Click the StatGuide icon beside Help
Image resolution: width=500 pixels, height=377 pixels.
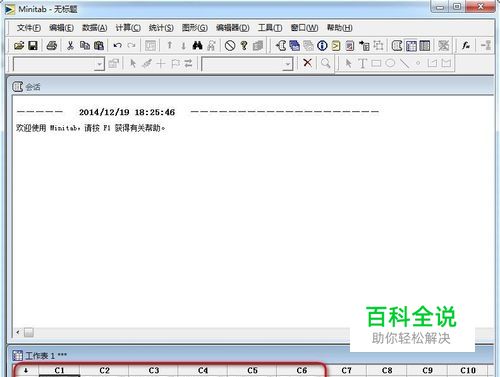pyautogui.click(x=258, y=46)
